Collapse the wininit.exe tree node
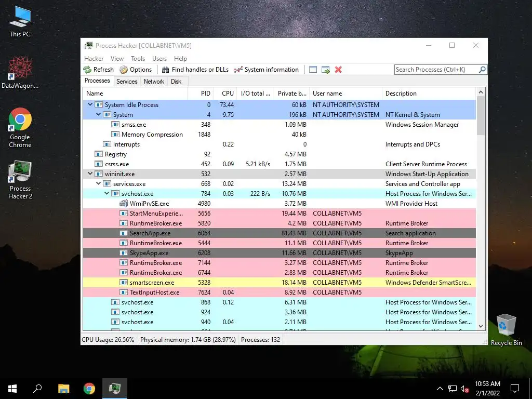Viewport: 532px width, 399px height. 90,174
